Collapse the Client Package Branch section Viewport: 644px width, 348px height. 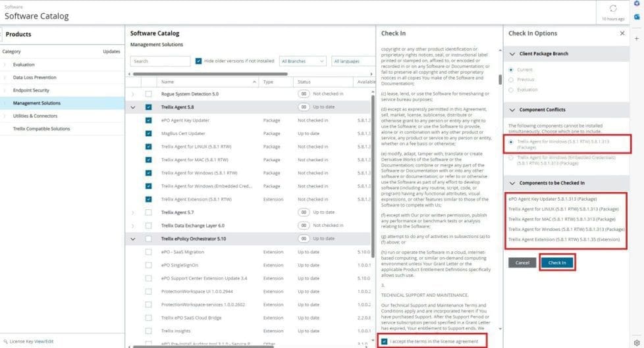(x=511, y=54)
